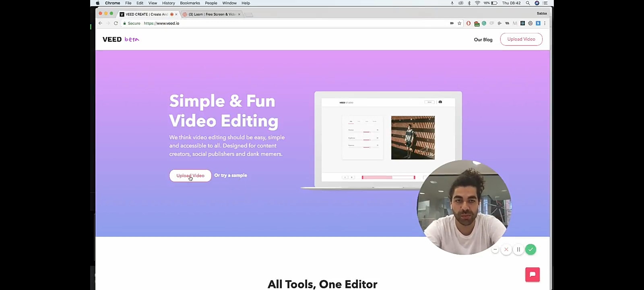Viewport: 644px width, 290px height.
Task: Click the microphone menu bar icon
Action: pyautogui.click(x=452, y=3)
